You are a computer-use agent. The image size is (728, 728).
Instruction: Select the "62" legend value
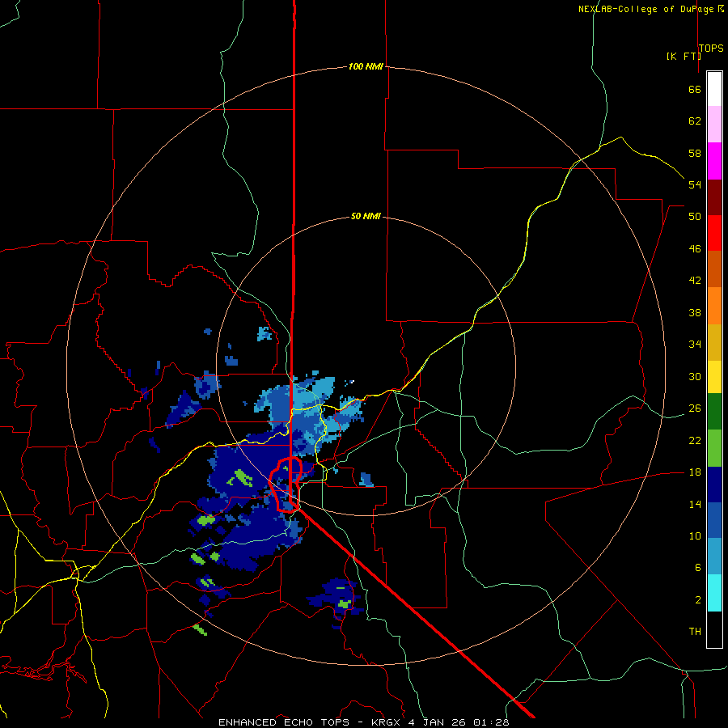coord(695,121)
